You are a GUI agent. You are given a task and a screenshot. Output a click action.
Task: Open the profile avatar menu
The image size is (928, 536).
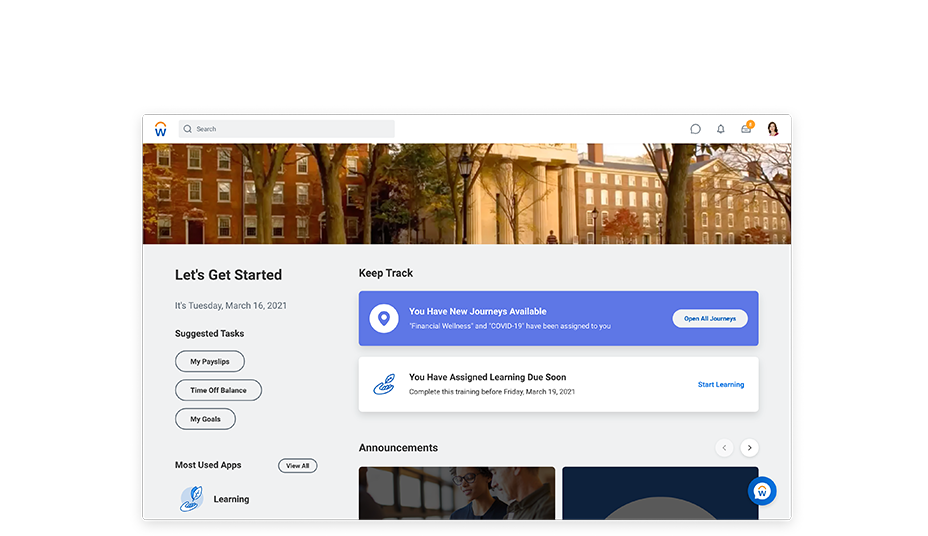(772, 129)
